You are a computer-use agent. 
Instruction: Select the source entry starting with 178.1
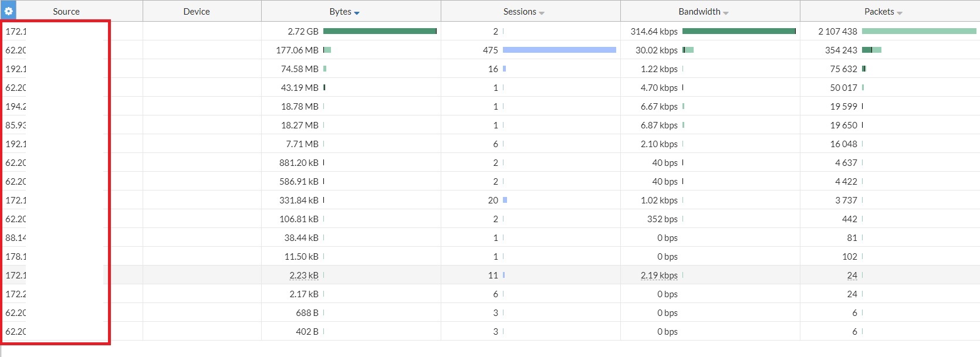(x=16, y=256)
